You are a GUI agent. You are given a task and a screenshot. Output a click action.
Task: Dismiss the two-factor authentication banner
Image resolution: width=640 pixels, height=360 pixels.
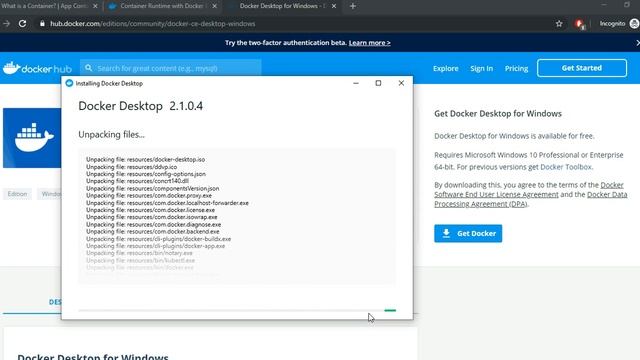[x=638, y=42]
